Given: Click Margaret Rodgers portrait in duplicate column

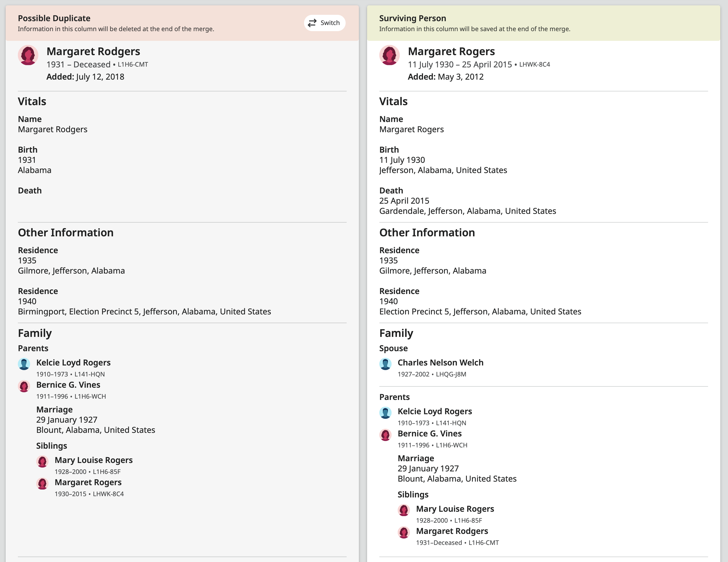Looking at the screenshot, I should [28, 55].
